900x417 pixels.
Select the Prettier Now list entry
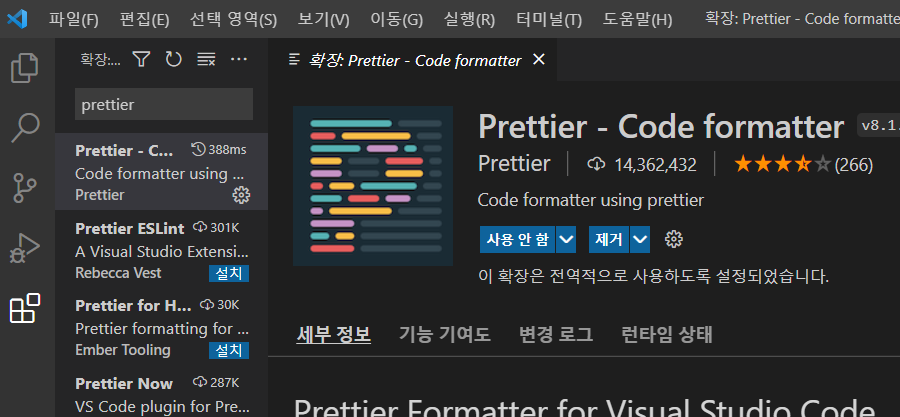[x=161, y=393]
